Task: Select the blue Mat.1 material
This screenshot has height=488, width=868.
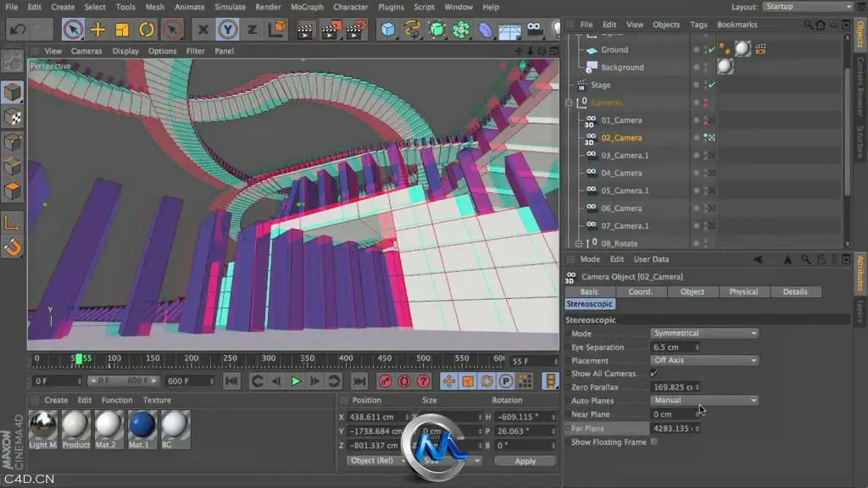Action: click(142, 429)
